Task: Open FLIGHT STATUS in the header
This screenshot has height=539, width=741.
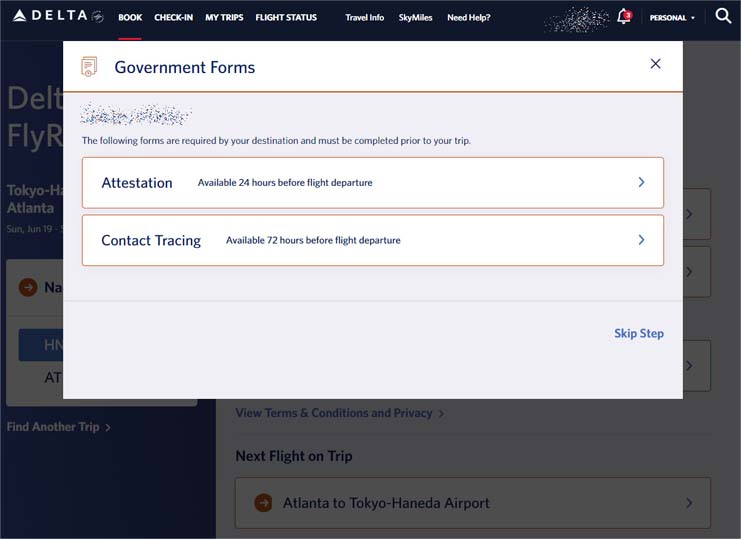Action: tap(286, 17)
